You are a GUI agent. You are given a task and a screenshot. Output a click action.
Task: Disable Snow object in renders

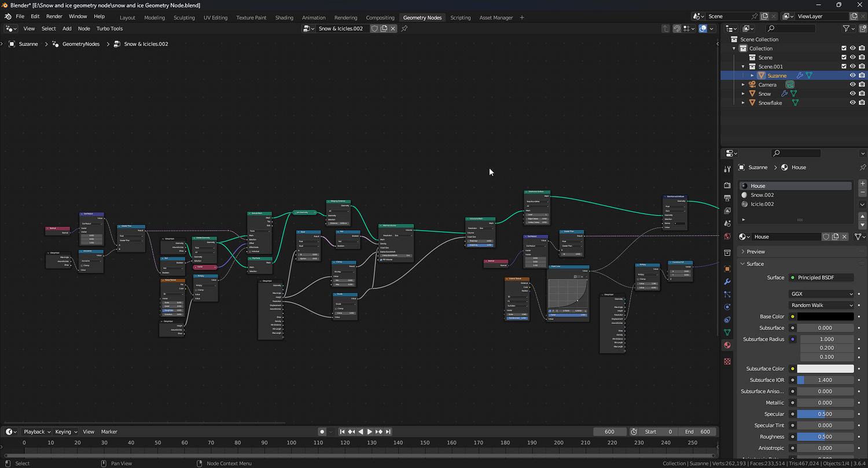coord(862,93)
